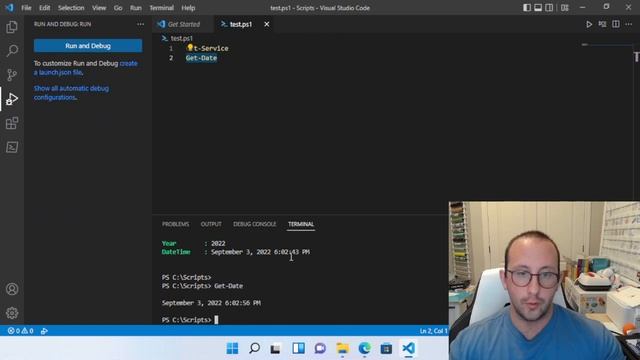Click the lightbulb code action icon
This screenshot has height=360, width=640.
pos(190,48)
